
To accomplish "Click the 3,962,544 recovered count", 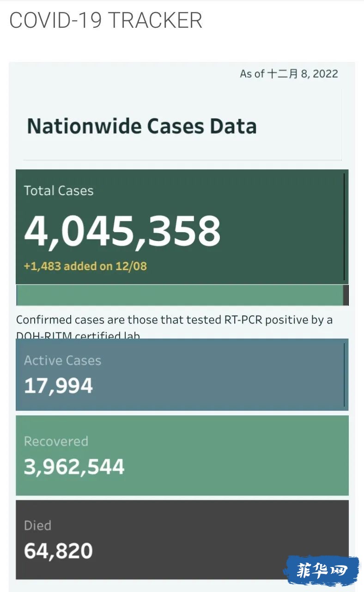I will (x=74, y=467).
